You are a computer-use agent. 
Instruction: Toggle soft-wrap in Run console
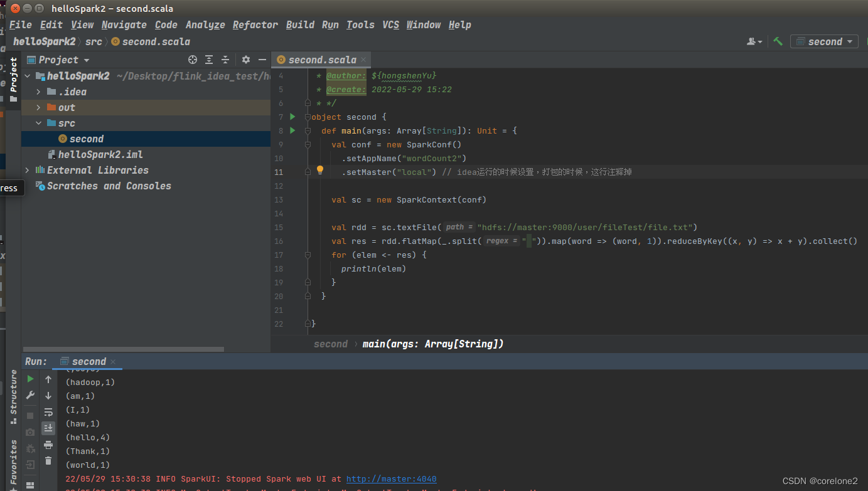[48, 412]
